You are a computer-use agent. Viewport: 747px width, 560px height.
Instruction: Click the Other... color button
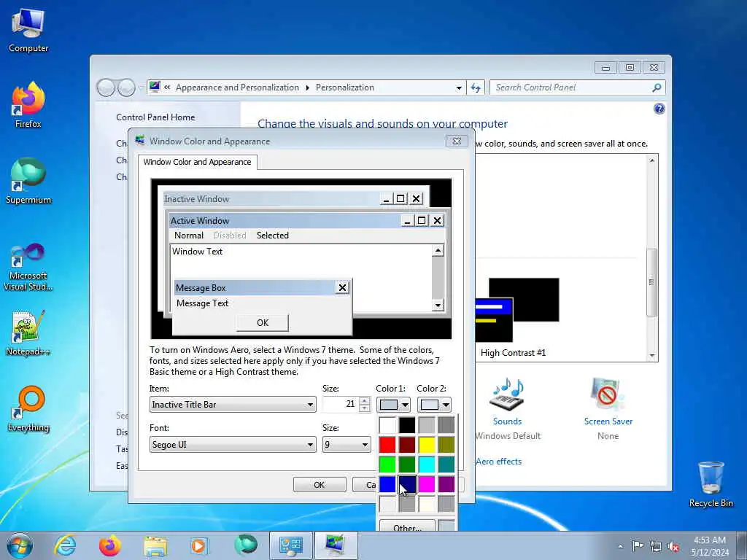click(407, 526)
